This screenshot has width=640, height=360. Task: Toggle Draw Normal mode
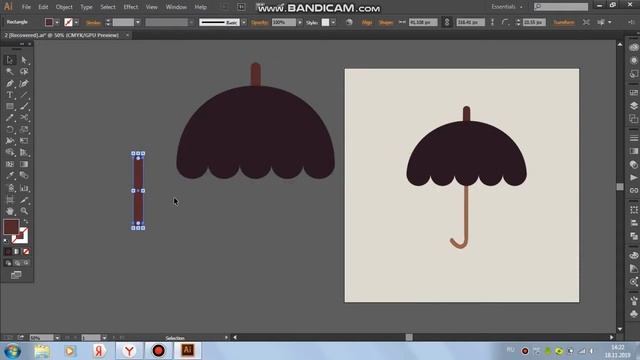8,263
